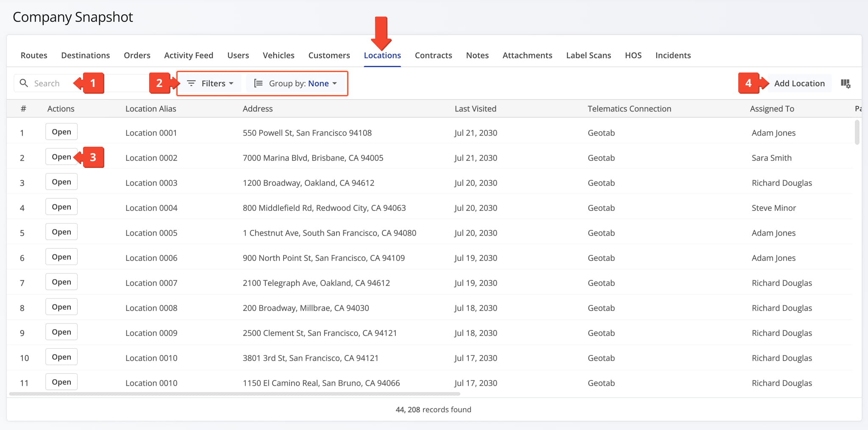The height and width of the screenshot is (430, 868).
Task: Click 3801 3rd St address cell
Action: [310, 358]
